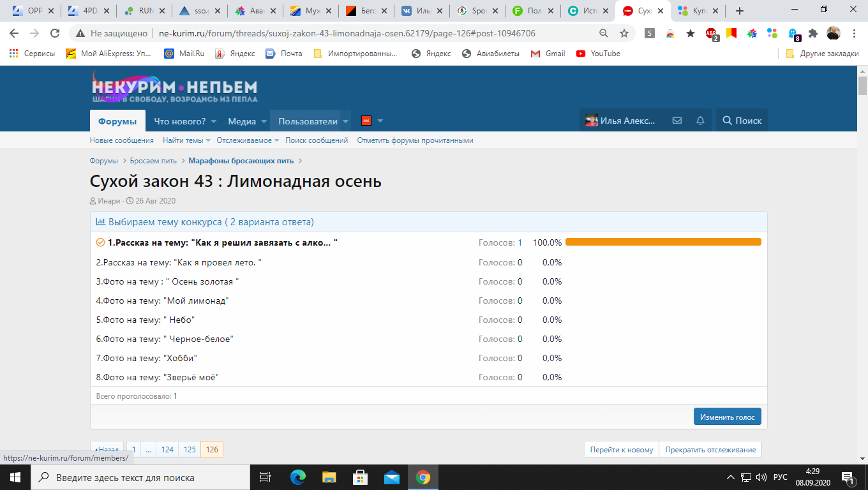Open the YouTube bookmark
The width and height of the screenshot is (868, 490).
598,54
